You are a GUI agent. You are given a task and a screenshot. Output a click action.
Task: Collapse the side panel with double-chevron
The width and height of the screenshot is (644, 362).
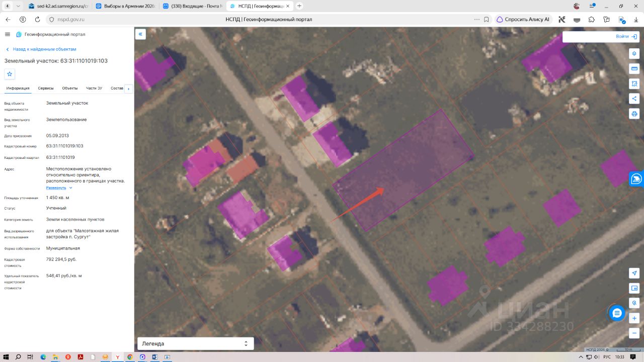point(140,34)
